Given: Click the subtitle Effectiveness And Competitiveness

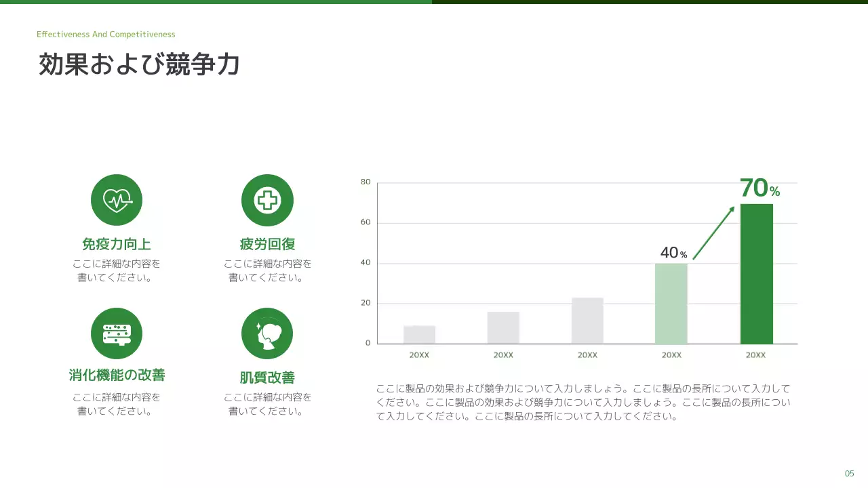Looking at the screenshot, I should click(106, 35).
